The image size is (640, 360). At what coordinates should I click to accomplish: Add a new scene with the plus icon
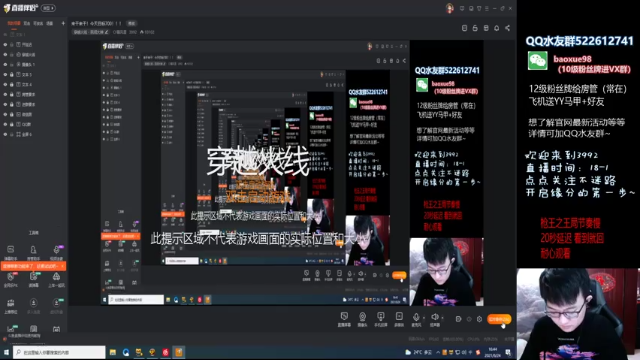coord(63,23)
